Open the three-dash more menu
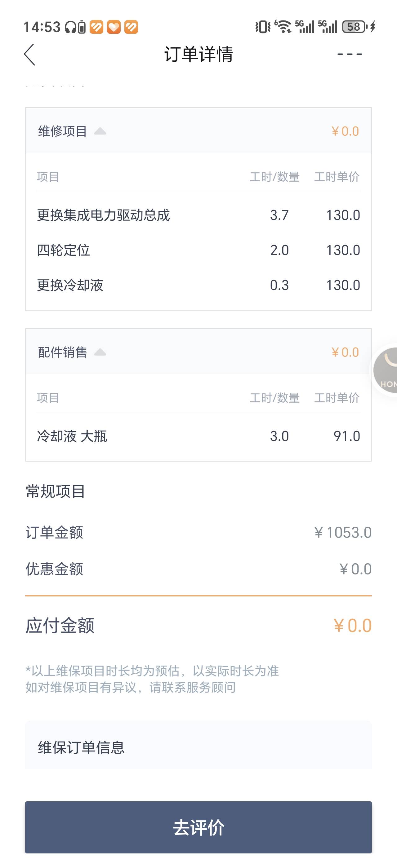Image resolution: width=397 pixels, height=868 pixels. (350, 54)
